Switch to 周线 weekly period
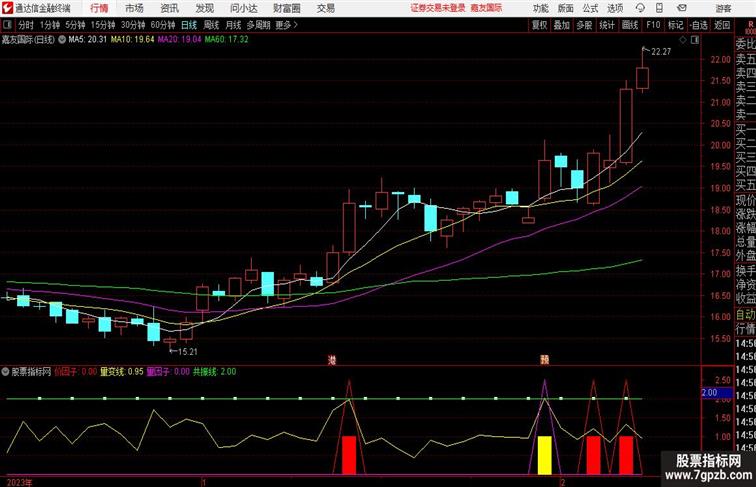756x487 pixels. point(211,25)
